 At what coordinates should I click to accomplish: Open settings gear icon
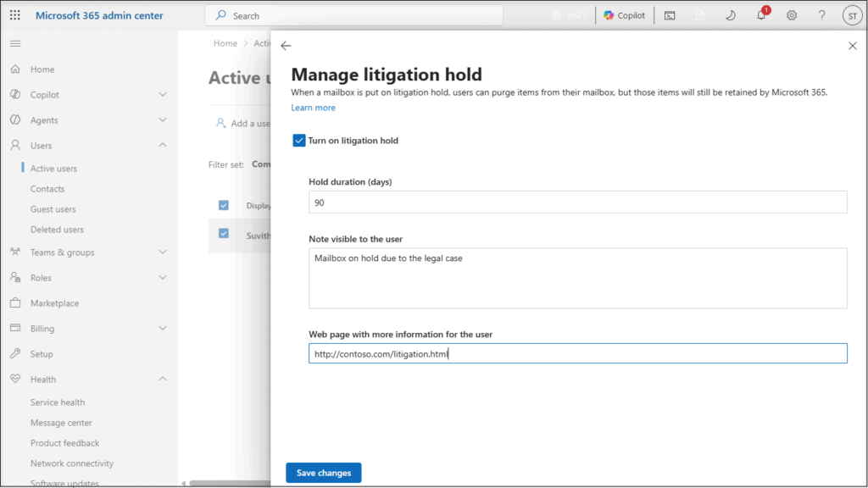click(x=792, y=15)
